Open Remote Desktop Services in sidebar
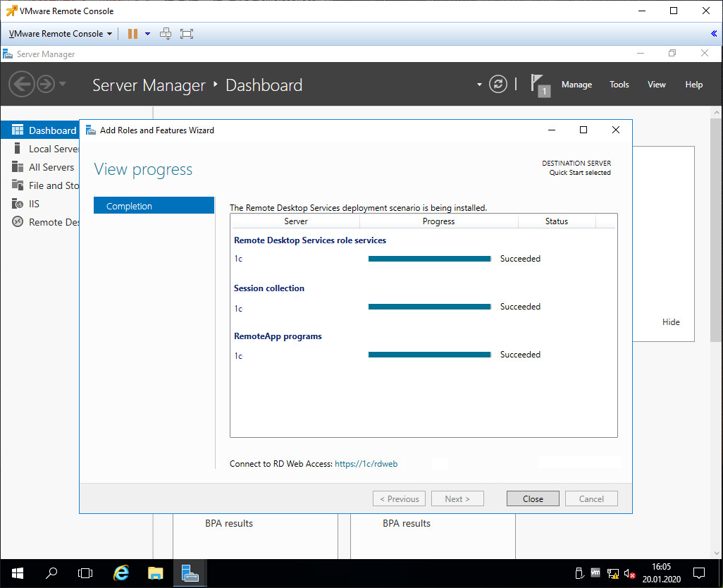This screenshot has height=588, width=723. [x=40, y=222]
